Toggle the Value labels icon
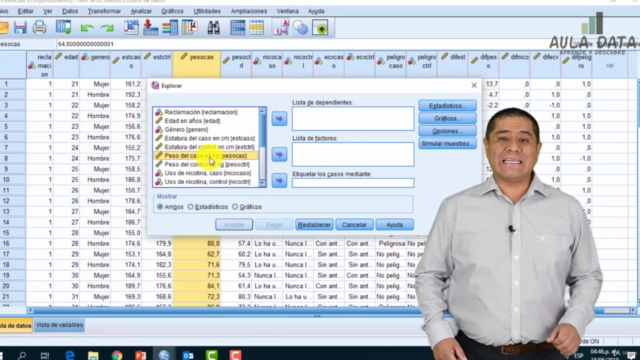The image size is (640, 360). point(281,28)
